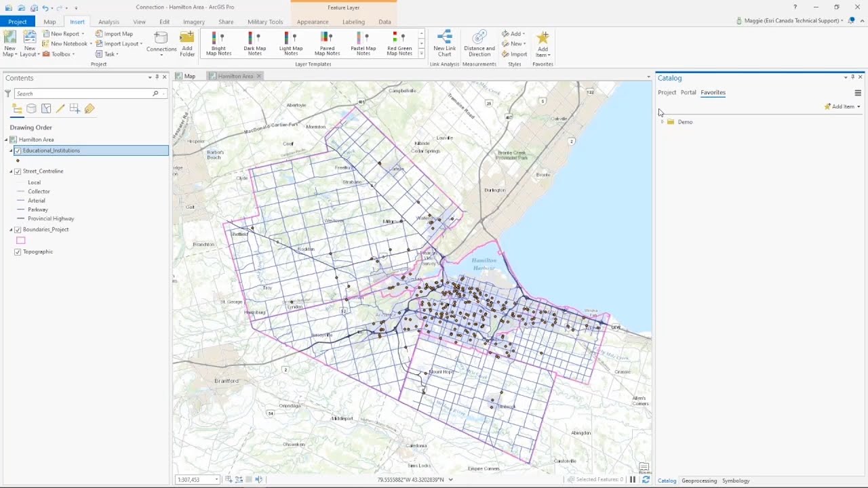Select Light Map Notes template
This screenshot has height=488, width=868.
click(x=291, y=44)
